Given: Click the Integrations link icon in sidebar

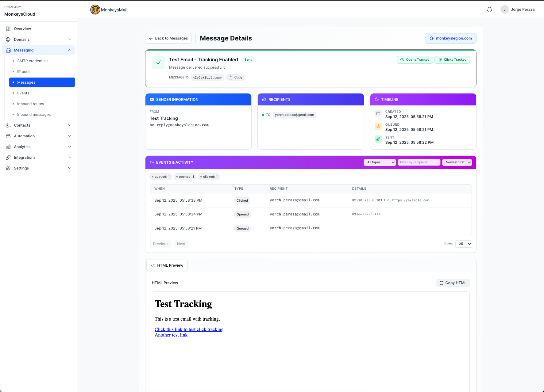Looking at the screenshot, I should (x=8, y=158).
